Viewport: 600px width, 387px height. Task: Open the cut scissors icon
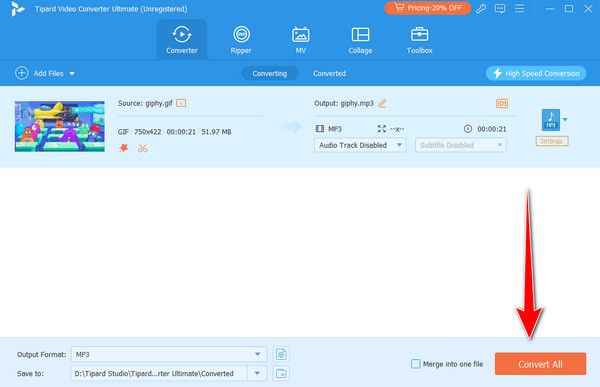[142, 148]
